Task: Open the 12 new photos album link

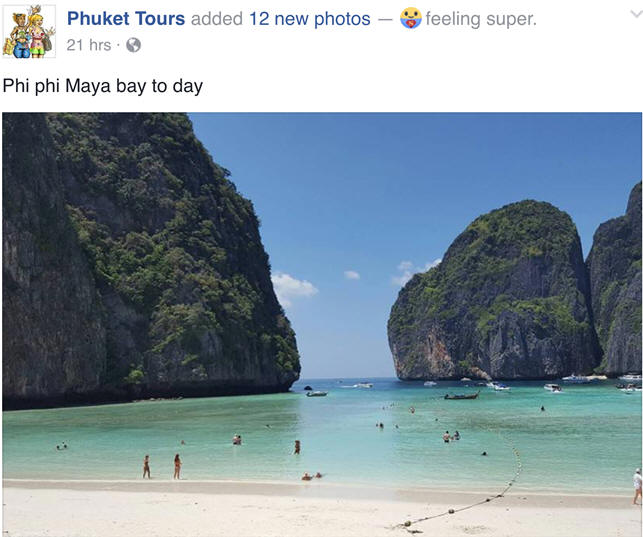Action: tap(310, 19)
